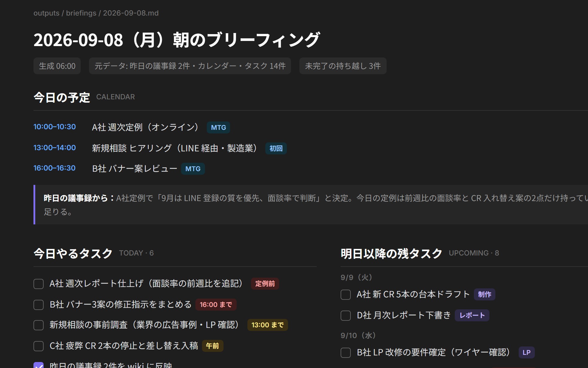
Task: Click the レポート tag
Action: pyautogui.click(x=472, y=315)
